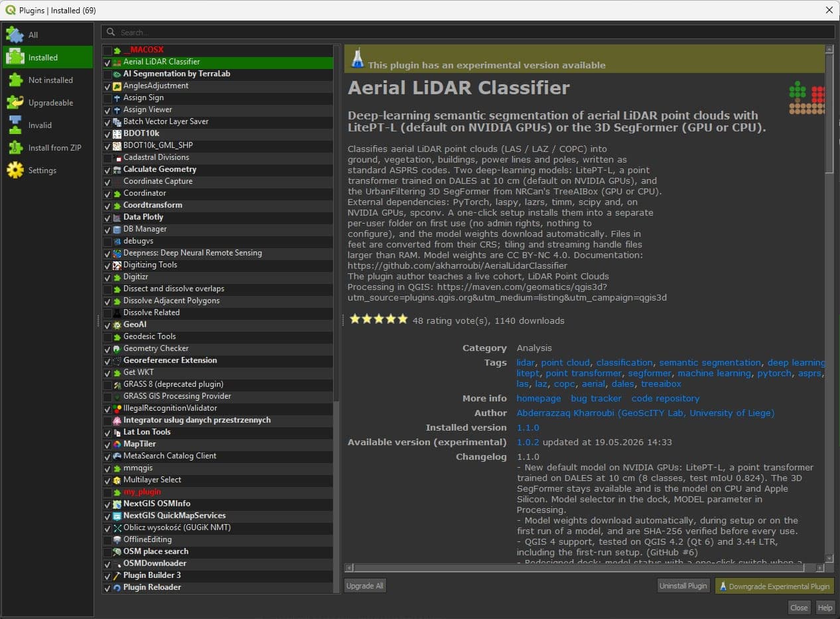Open the plugin homepage link
This screenshot has height=619, width=840.
click(539, 398)
